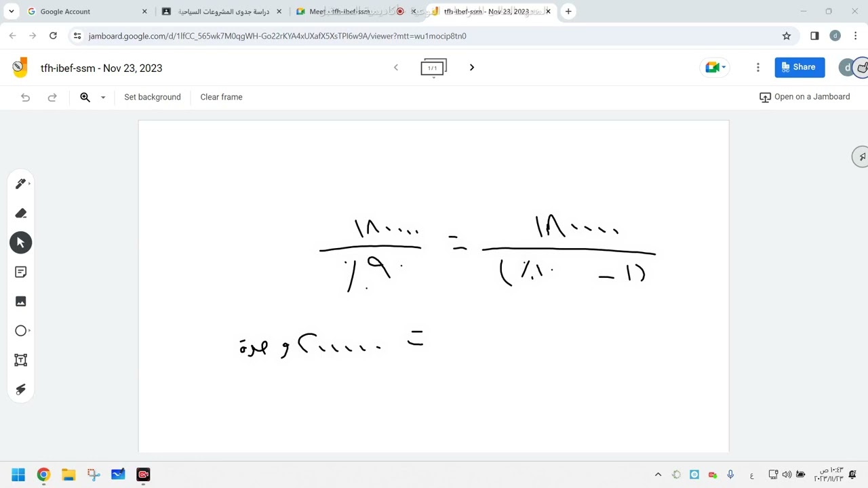Redo the last action
Viewport: 868px width, 488px height.
[x=52, y=97]
